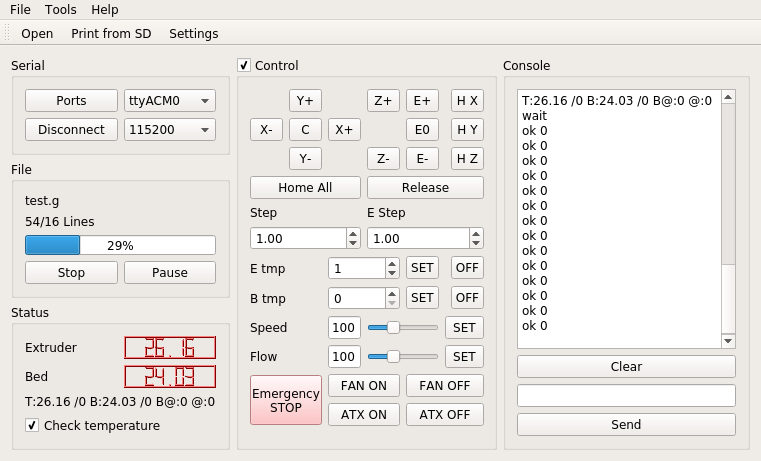Click the Flow slider handle
This screenshot has width=761, height=461.
click(393, 357)
